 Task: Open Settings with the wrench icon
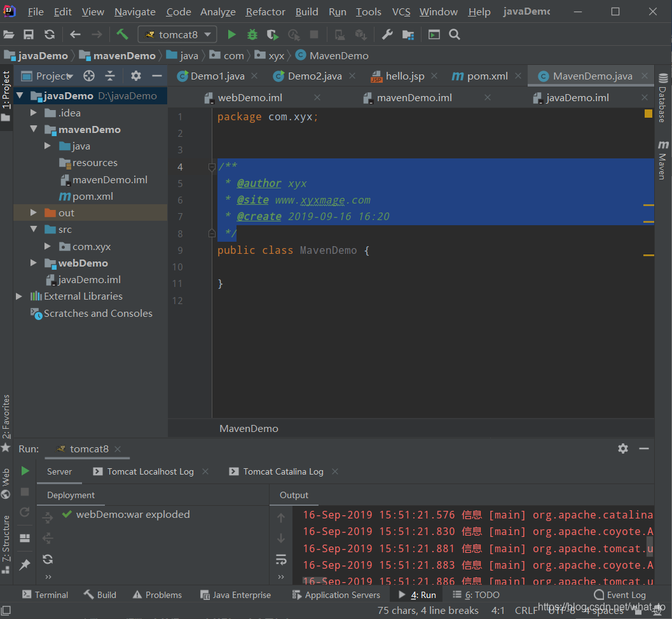click(387, 34)
